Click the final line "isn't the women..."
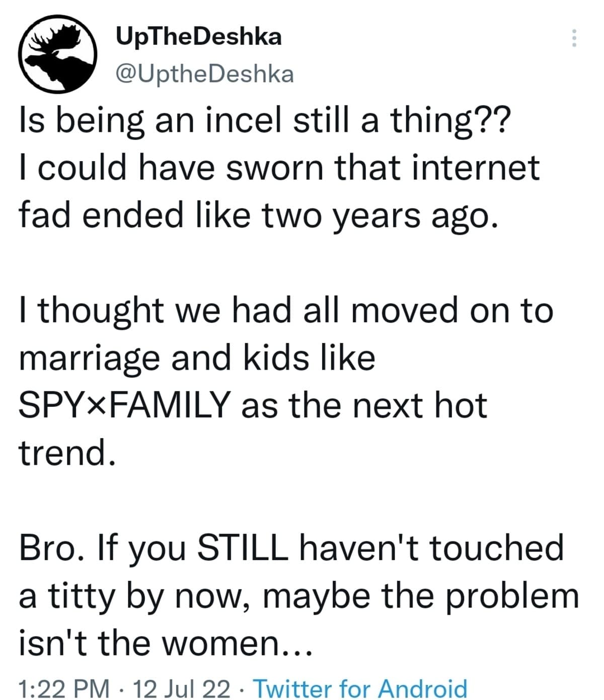The height and width of the screenshot is (700, 604). pos(166,642)
